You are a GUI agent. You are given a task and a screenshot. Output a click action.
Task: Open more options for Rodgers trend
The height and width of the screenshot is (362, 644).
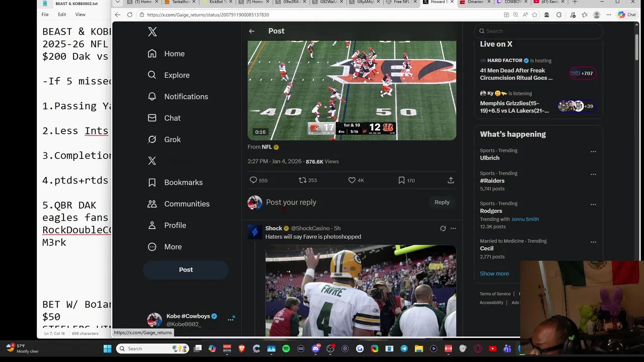tap(593, 205)
